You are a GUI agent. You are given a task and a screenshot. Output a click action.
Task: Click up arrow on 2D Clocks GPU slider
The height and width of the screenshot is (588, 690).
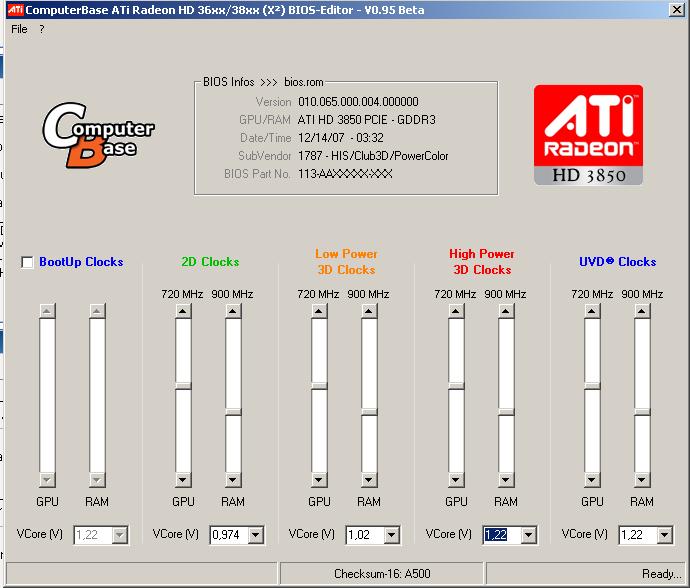(183, 311)
